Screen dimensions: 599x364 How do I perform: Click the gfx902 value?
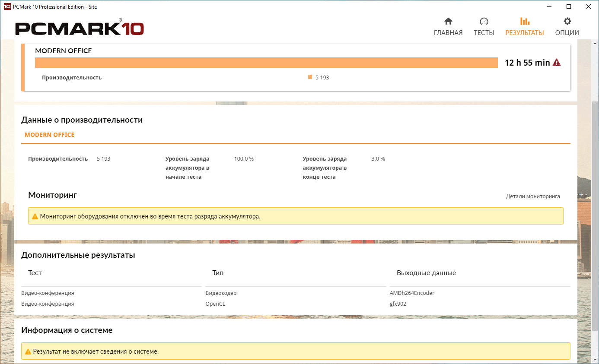coord(398,304)
